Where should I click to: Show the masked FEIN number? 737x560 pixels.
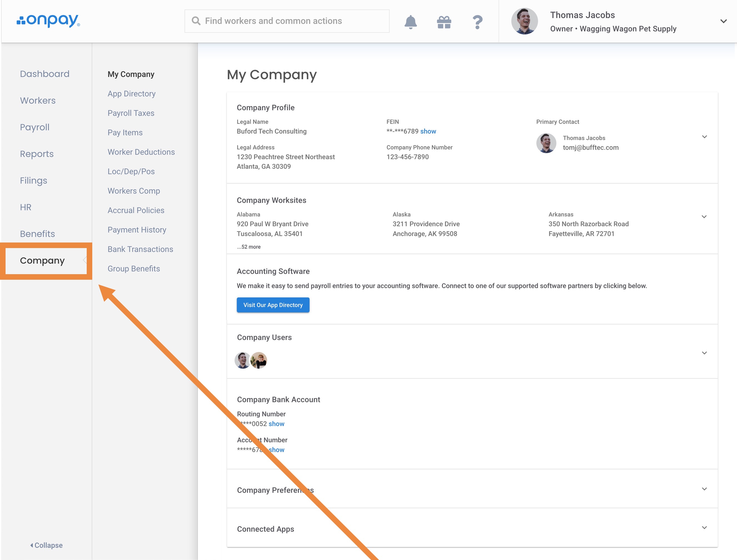tap(428, 131)
